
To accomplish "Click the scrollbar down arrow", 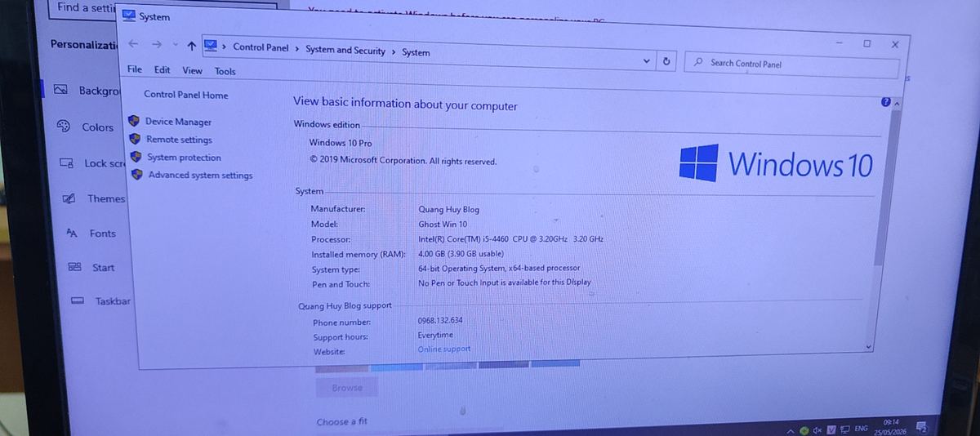I will click(x=868, y=346).
